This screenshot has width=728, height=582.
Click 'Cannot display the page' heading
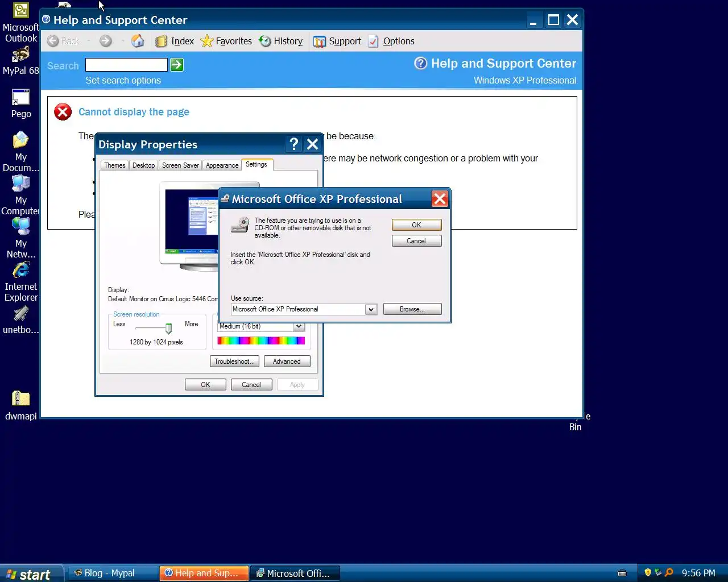(x=134, y=112)
